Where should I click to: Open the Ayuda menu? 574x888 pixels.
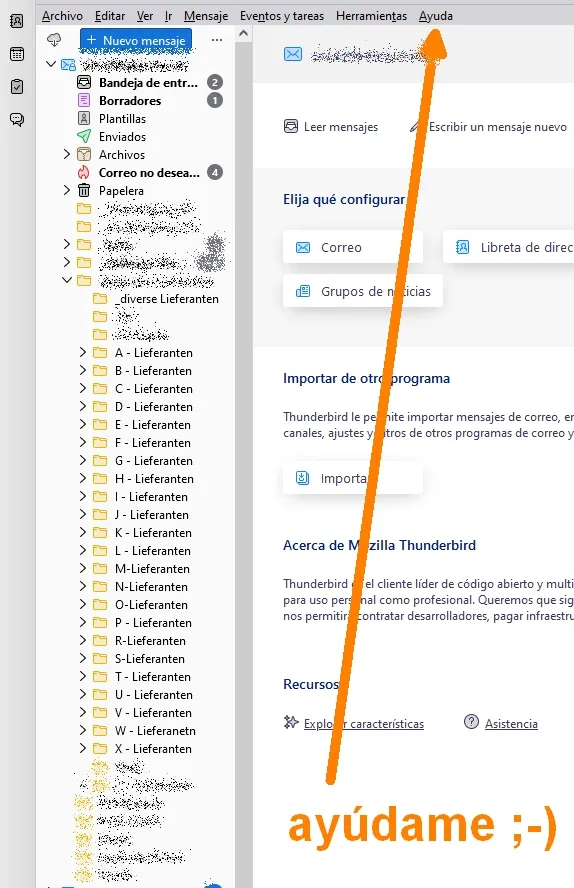pyautogui.click(x=435, y=16)
